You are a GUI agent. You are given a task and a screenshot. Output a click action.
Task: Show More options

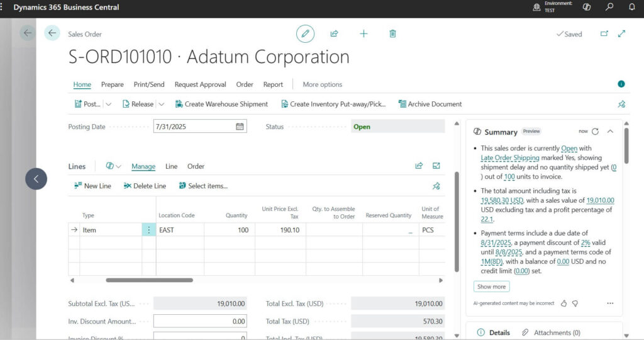click(323, 84)
